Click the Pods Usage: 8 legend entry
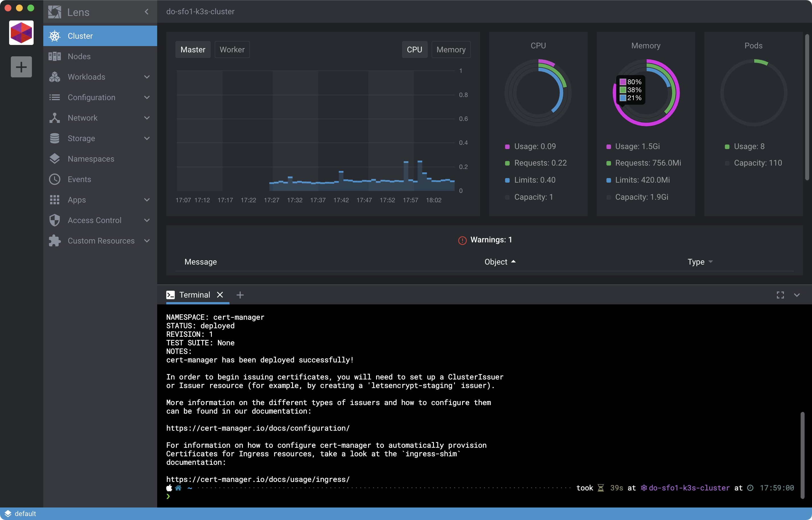This screenshot has height=520, width=812. coord(745,146)
